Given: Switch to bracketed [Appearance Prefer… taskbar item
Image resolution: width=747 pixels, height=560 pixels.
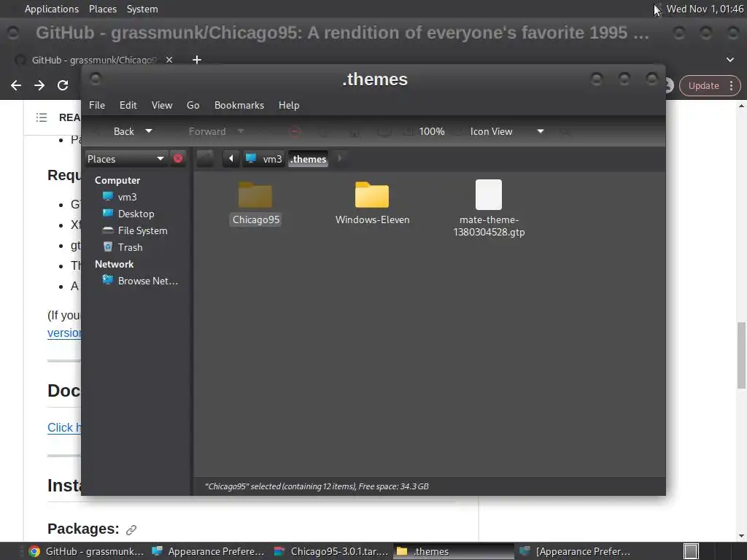Looking at the screenshot, I should pos(576,551).
